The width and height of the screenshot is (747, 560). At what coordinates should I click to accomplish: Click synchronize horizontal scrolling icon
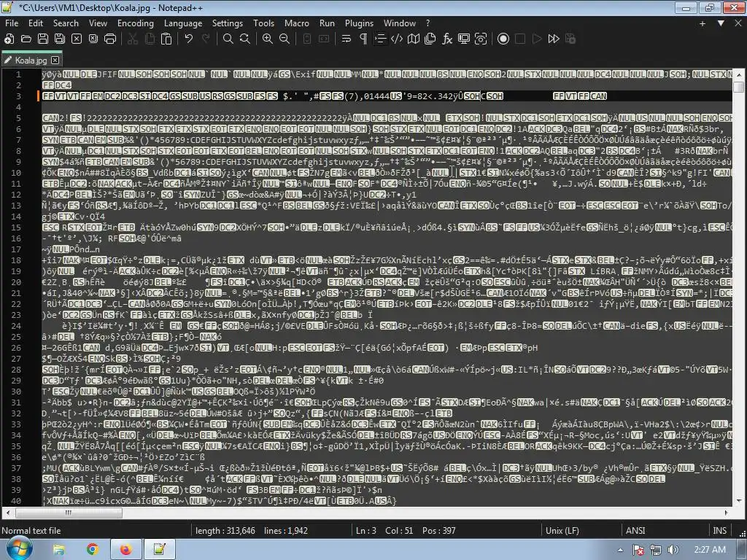[324, 39]
